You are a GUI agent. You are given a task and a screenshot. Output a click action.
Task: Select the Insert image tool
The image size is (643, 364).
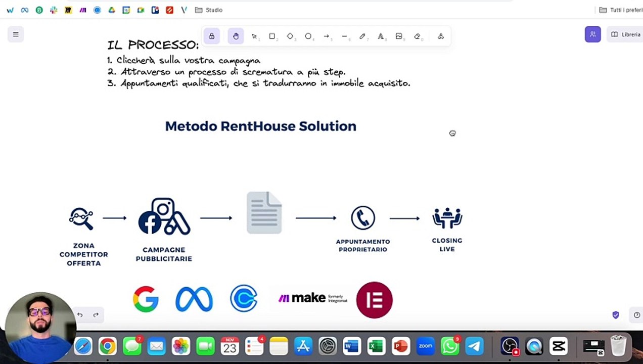click(x=399, y=36)
